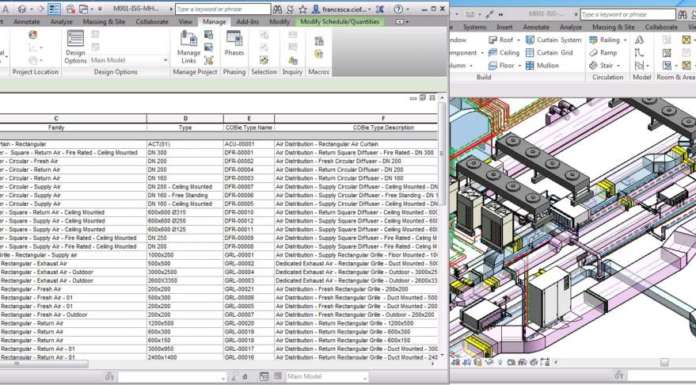This screenshot has height=385, width=696.
Task: Select the Floor tool in the Build panel
Action: 501,66
